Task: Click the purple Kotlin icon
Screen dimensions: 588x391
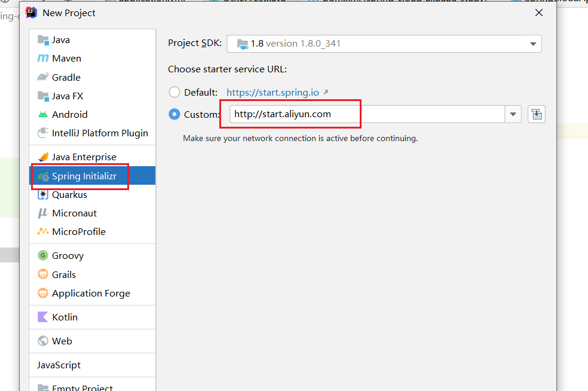Action: coord(43,317)
